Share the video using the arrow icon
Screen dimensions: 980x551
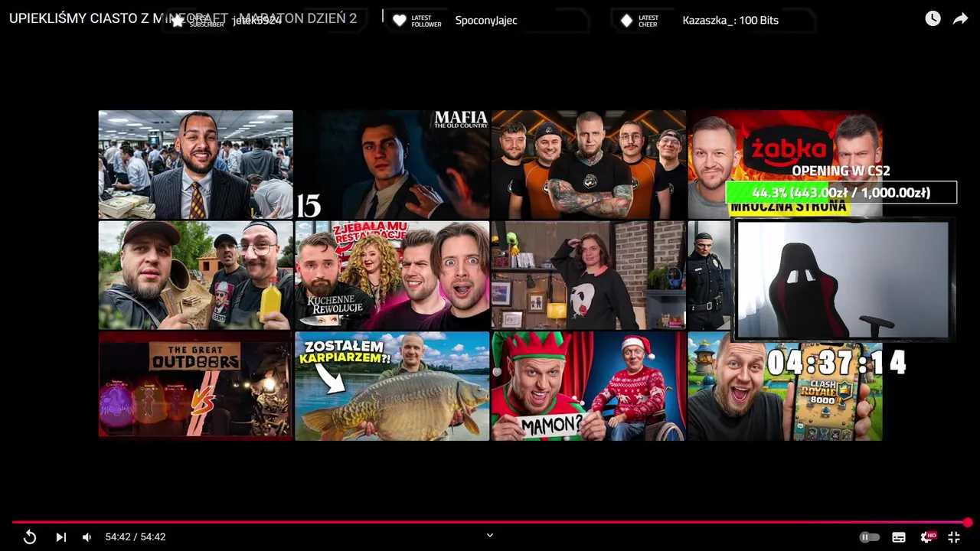[x=960, y=19]
